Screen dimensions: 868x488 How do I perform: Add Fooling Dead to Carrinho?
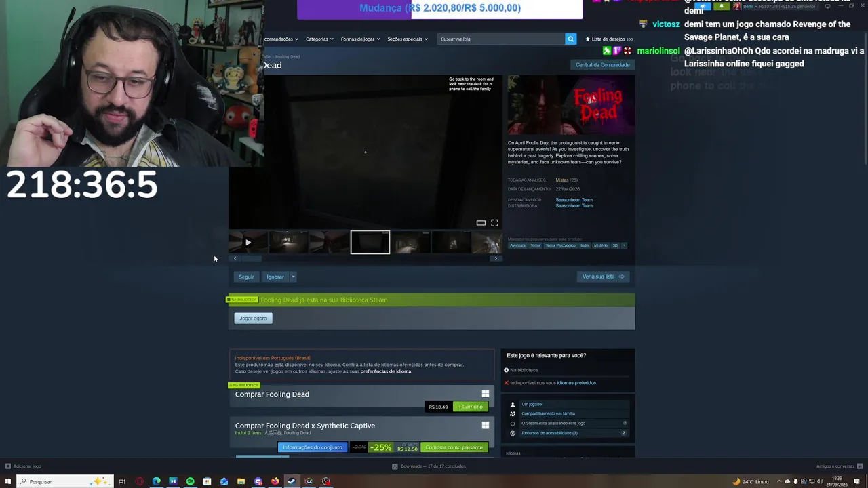pos(471,407)
